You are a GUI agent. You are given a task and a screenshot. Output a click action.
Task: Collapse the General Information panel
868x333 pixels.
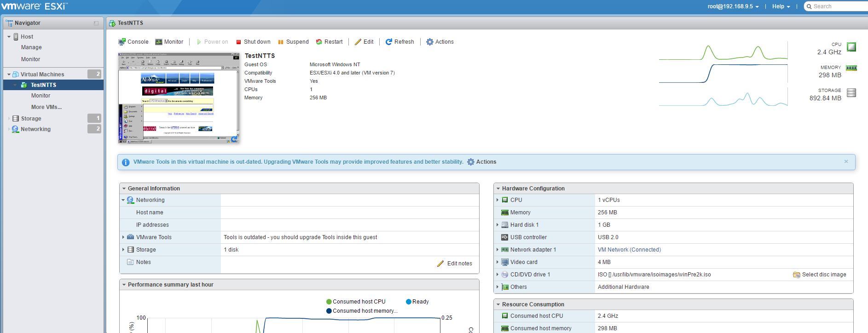tap(124, 189)
